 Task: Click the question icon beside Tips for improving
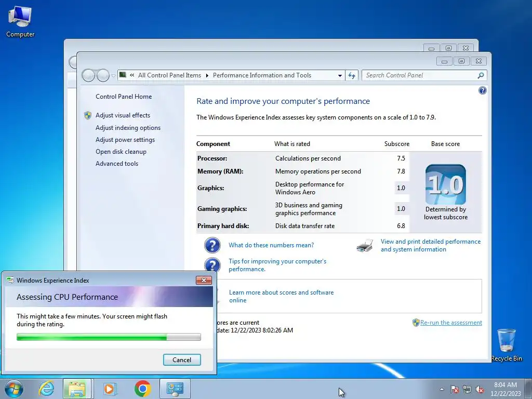212,265
